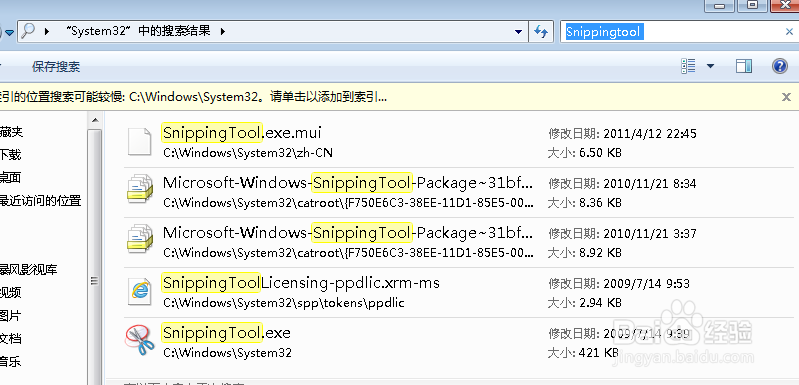Screen dimensions: 799x385
Task: Open 最近访问的位置 in navigation pane
Action: point(41,201)
